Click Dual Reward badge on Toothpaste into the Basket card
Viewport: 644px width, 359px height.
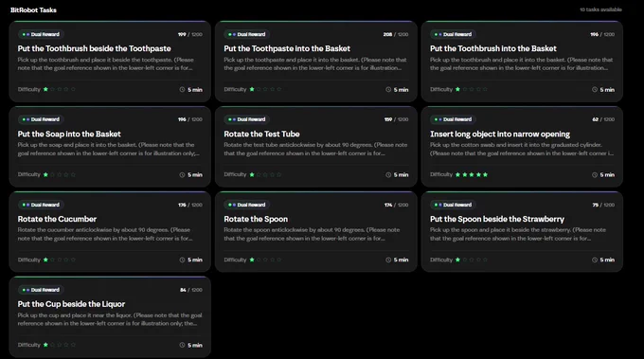(x=247, y=34)
